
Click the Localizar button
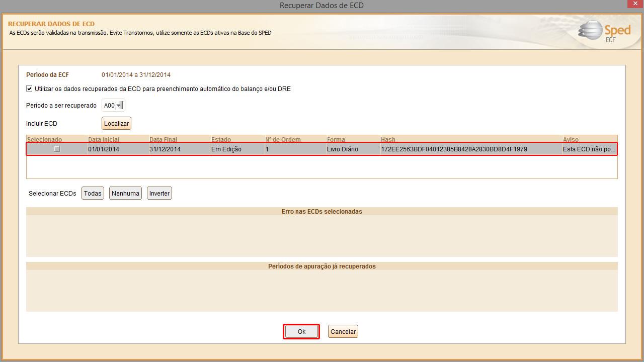(x=117, y=123)
